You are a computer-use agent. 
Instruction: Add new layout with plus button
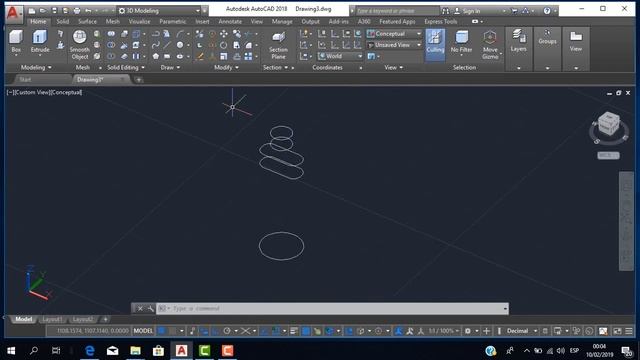click(105, 319)
